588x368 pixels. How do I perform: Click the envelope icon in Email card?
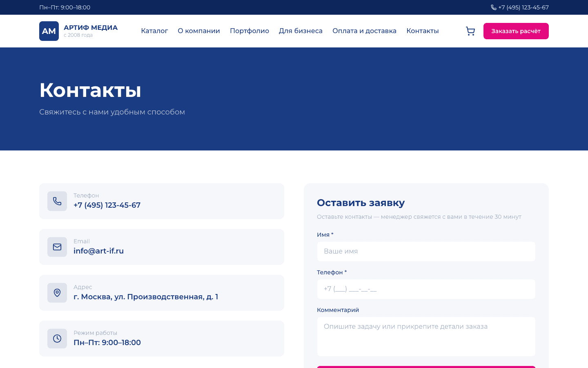tap(57, 247)
